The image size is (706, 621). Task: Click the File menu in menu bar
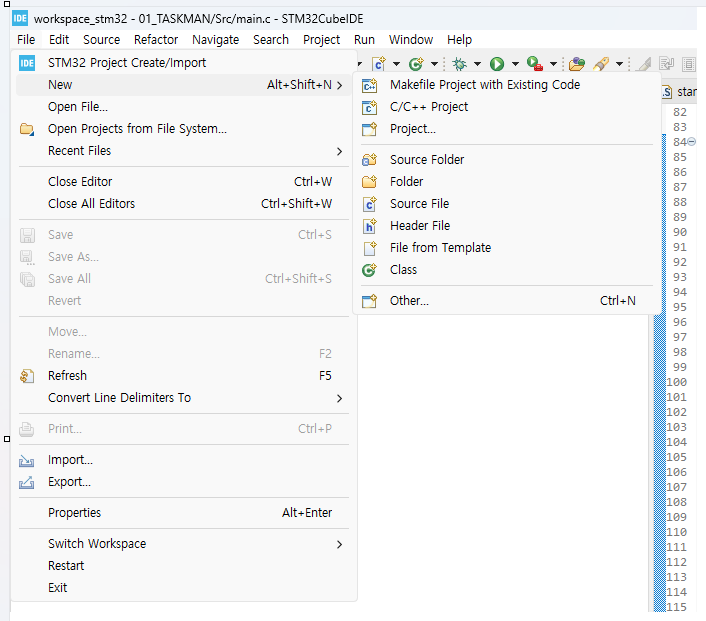point(26,40)
